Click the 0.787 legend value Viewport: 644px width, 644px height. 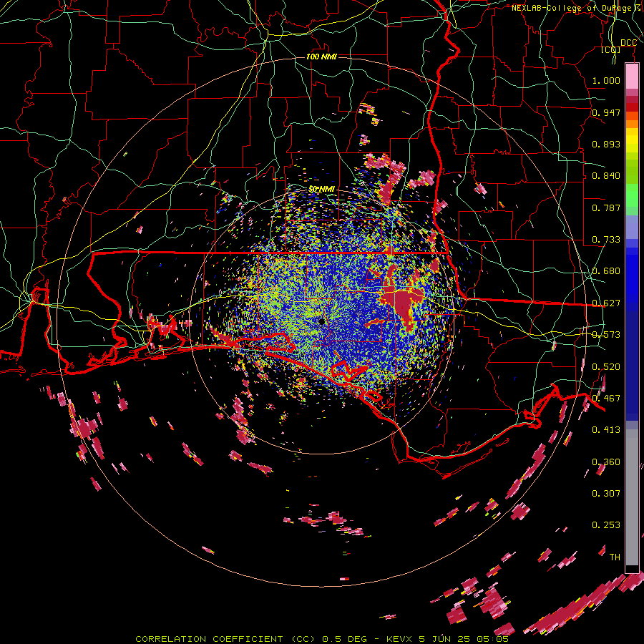pyautogui.click(x=606, y=208)
